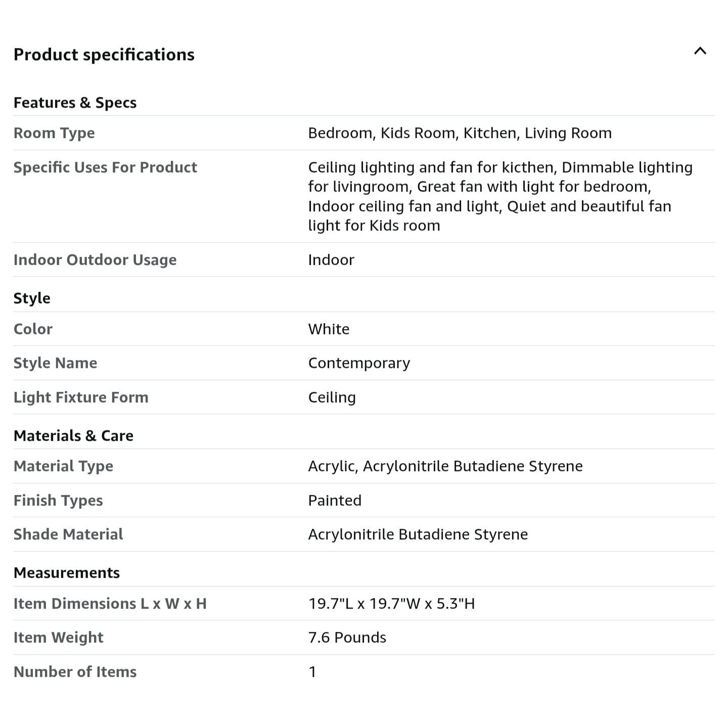Image resolution: width=728 pixels, height=728 pixels.
Task: Click the Measurements section header
Action: [67, 573]
